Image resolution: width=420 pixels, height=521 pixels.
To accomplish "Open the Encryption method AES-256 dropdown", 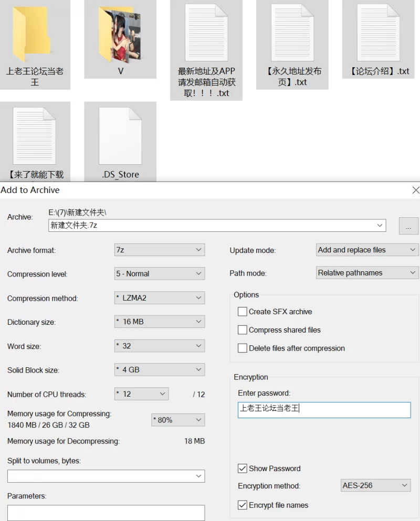I will click(376, 485).
